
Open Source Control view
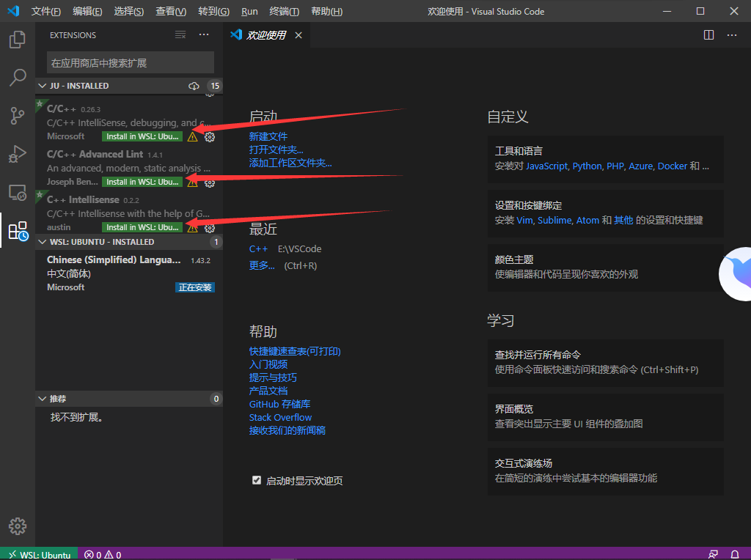click(18, 115)
